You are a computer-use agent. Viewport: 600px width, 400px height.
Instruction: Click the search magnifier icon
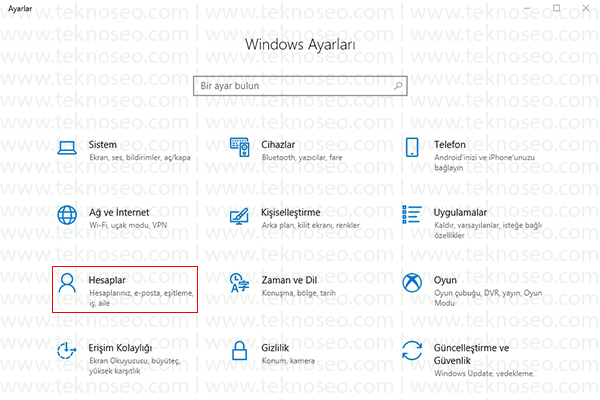click(398, 85)
